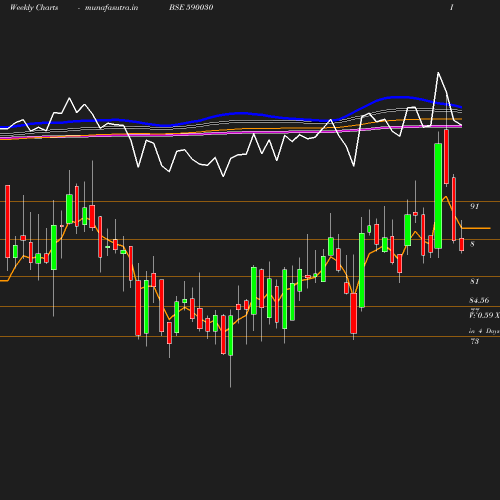Click the "Weekly Charts" title text

pyautogui.click(x=34, y=8)
